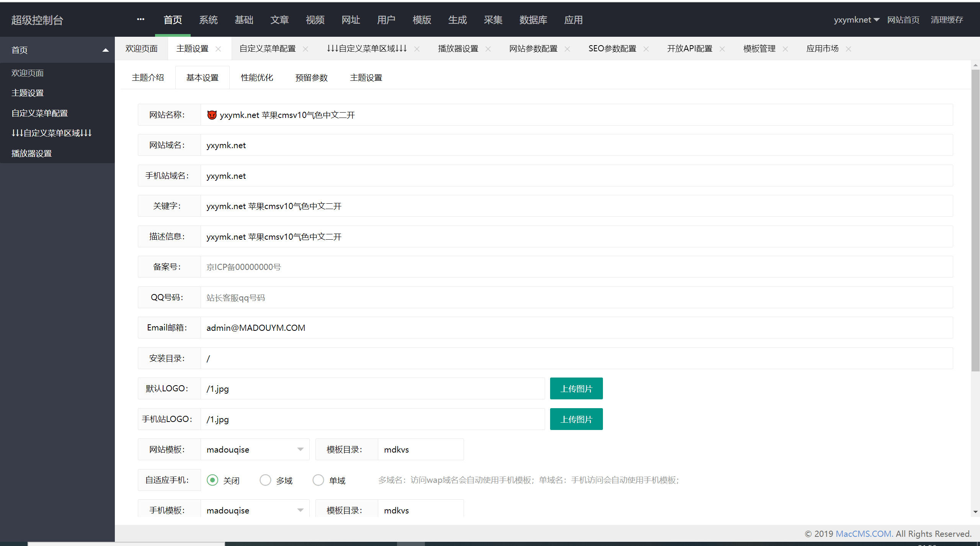
Task: Switch to the 应用市场 page tab
Action: pyautogui.click(x=822, y=49)
